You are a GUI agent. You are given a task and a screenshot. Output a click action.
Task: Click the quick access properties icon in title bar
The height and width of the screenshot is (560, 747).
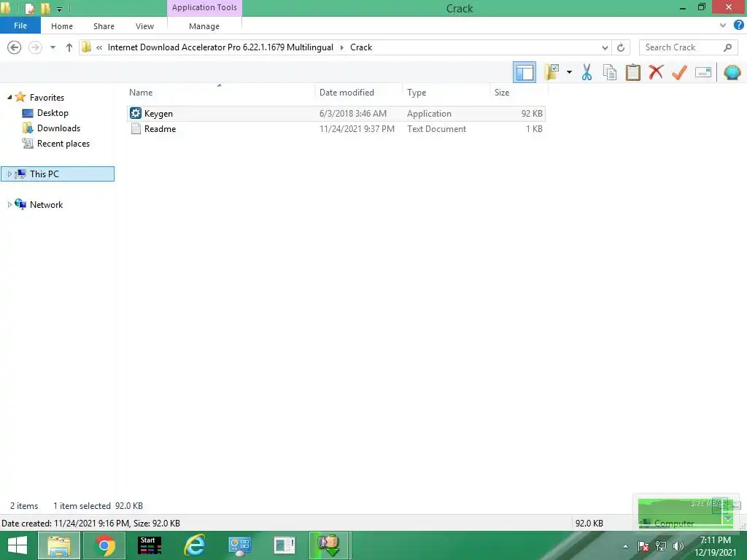29,8
